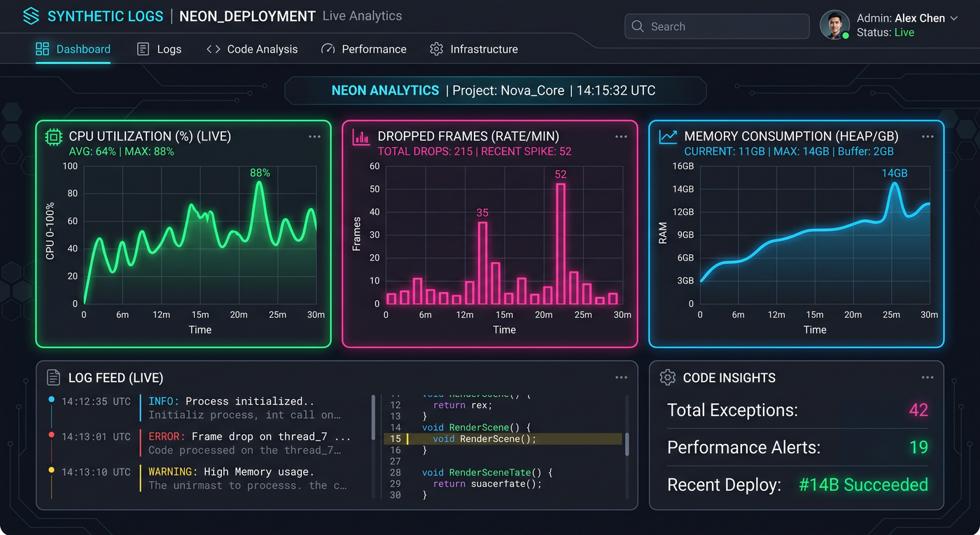
Task: Click the TOTAL DROPS 215 summary line
Action: tap(475, 151)
